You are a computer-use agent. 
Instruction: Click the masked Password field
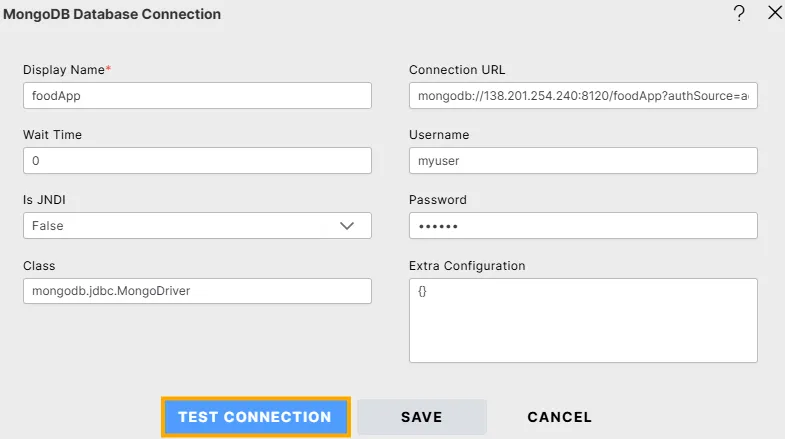pyautogui.click(x=583, y=226)
